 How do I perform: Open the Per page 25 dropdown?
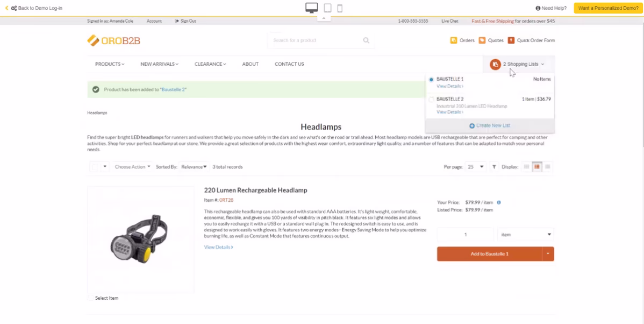(475, 167)
